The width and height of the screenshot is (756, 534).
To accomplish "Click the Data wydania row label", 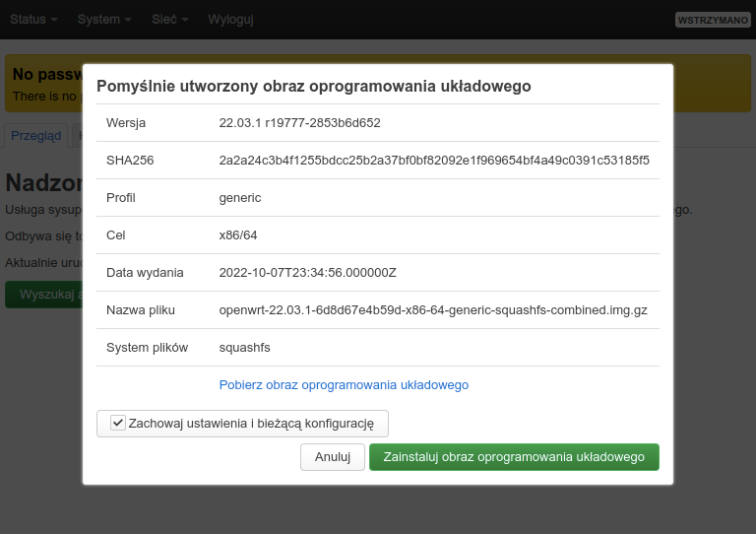I will point(145,273).
